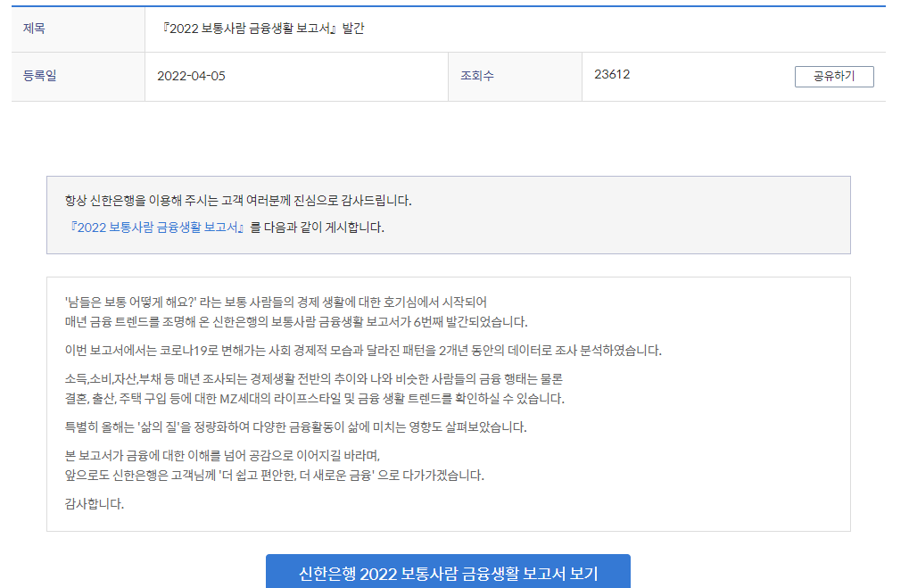
Task: Click the line starting 앞으로도 신한은행은 고객님께
Action: pos(274,475)
